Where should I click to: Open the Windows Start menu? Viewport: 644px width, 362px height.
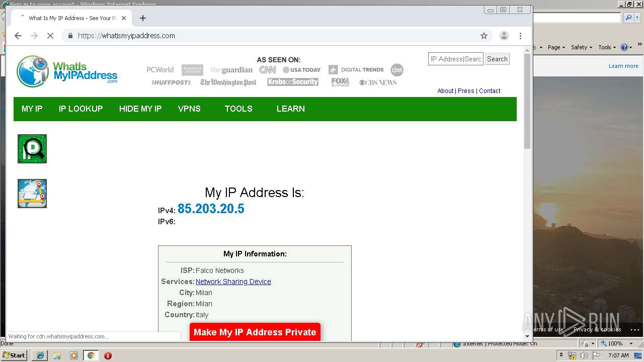[x=14, y=355]
